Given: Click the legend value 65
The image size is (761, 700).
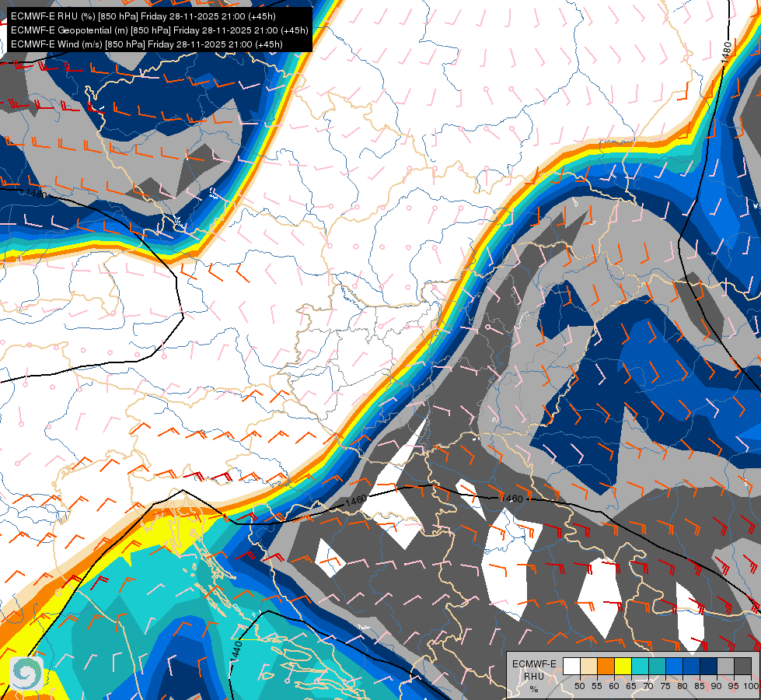Looking at the screenshot, I should (x=631, y=687).
